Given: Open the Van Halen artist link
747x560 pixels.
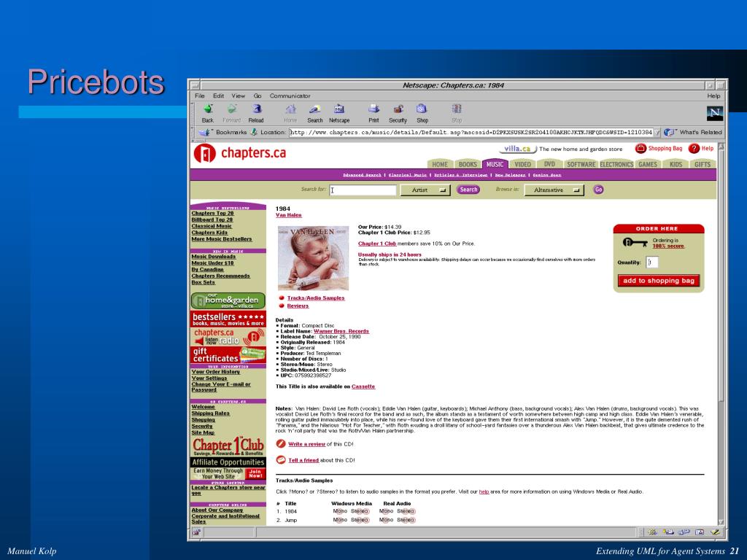Looking at the screenshot, I should (x=289, y=215).
